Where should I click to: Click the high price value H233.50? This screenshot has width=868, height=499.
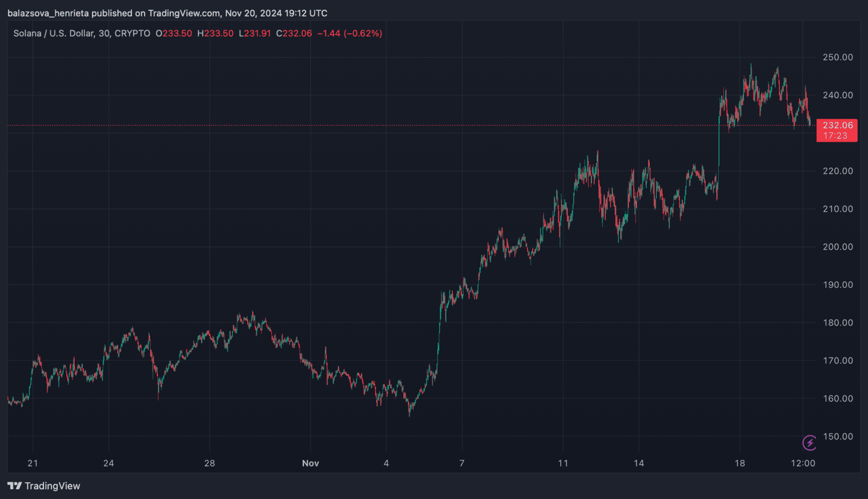tap(215, 34)
